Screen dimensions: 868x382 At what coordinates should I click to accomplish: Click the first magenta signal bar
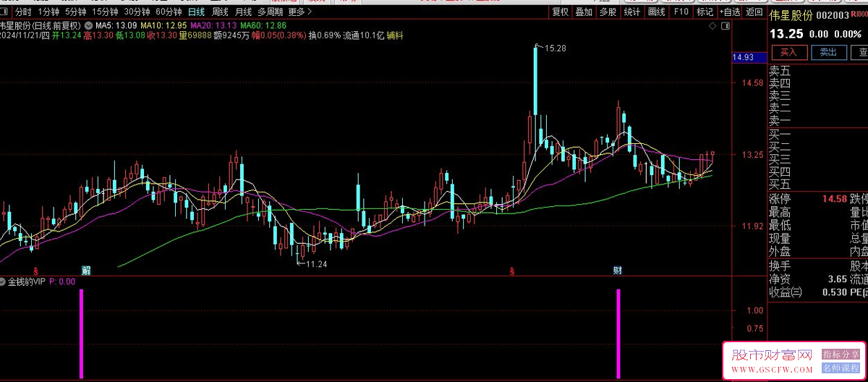click(x=81, y=334)
